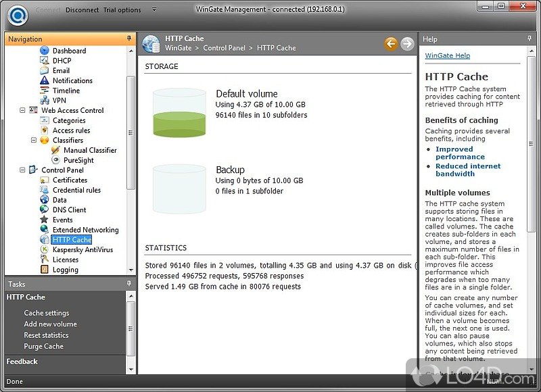The height and width of the screenshot is (392, 541).
Task: Select Extended Networking in navigation tree
Action: pos(85,230)
